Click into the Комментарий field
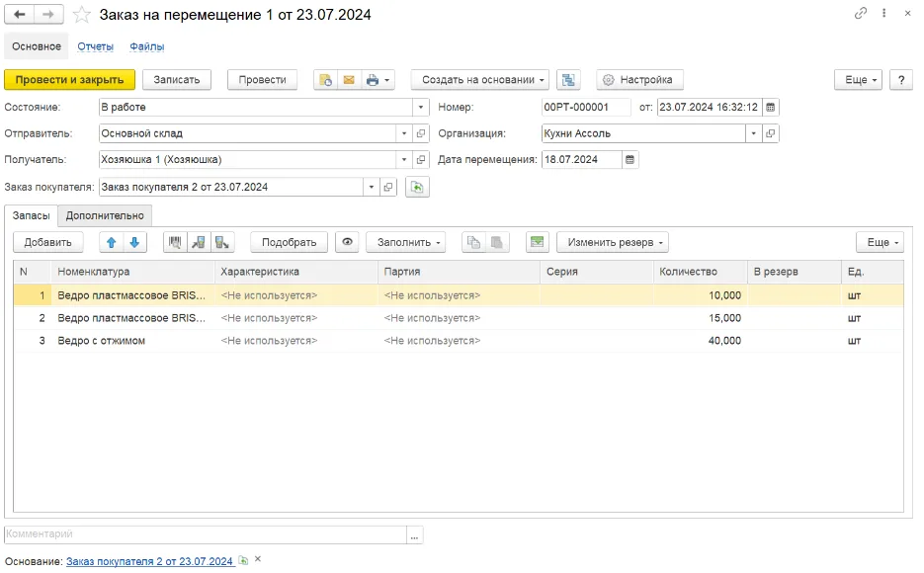 tap(206, 534)
